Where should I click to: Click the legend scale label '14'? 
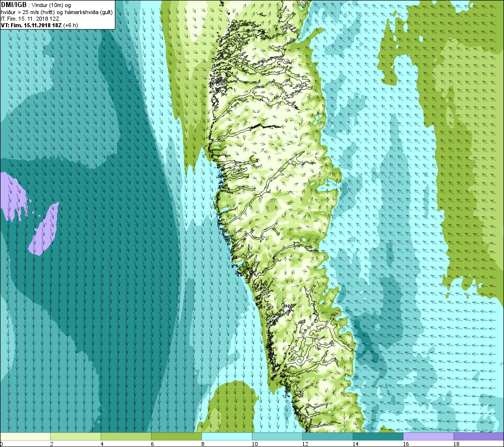pos(355,444)
